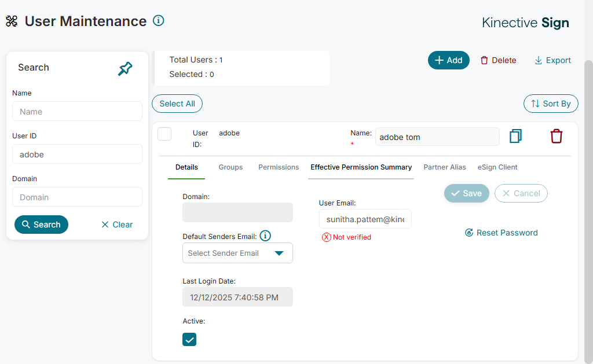Click the pin icon in Search panel
The image size is (593, 364).
125,69
